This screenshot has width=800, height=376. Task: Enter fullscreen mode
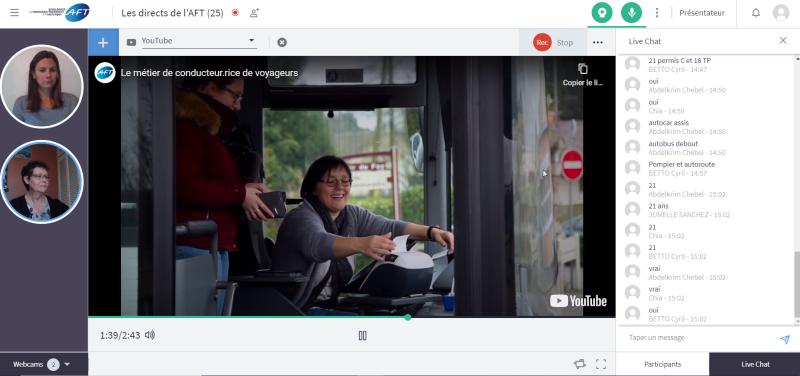[601, 364]
